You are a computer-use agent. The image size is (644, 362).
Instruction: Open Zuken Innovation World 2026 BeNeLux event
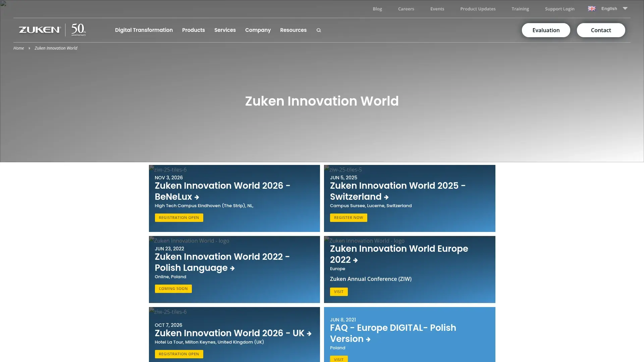[222, 191]
